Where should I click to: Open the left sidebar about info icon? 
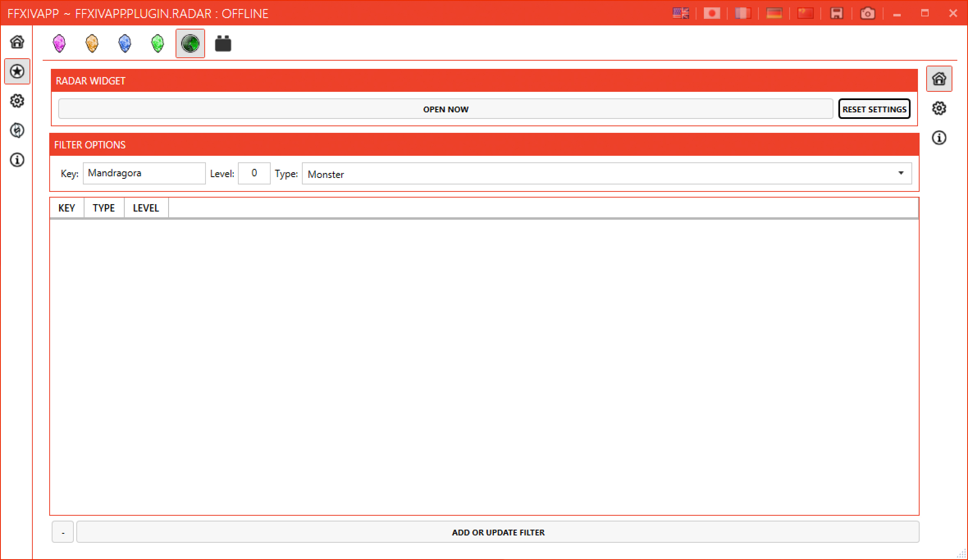(17, 160)
